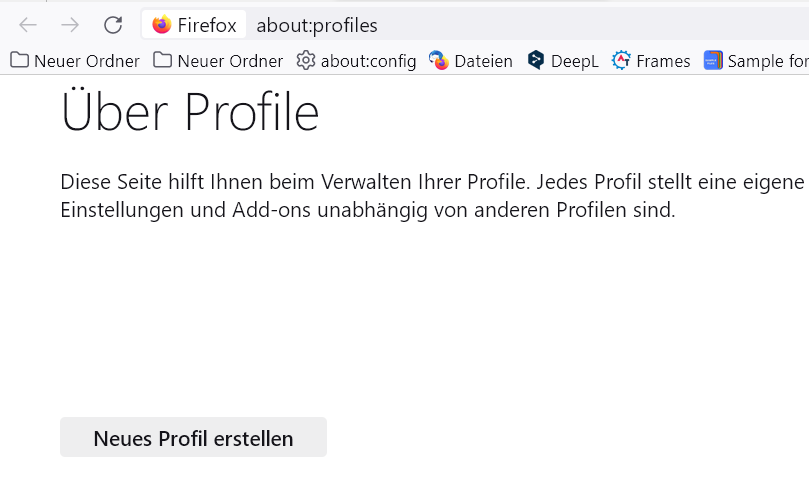Open the Sample for bookmark label
Viewport: 809px width, 481px height.
click(767, 61)
